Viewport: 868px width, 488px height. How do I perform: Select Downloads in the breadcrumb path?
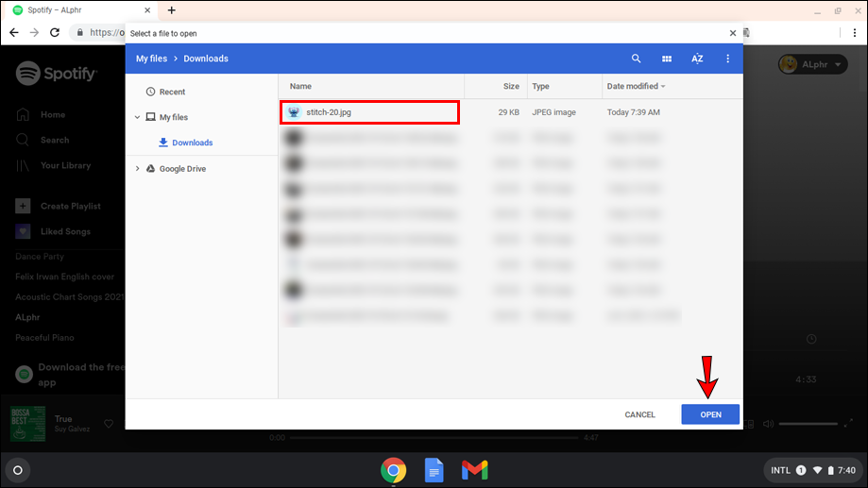pos(205,59)
